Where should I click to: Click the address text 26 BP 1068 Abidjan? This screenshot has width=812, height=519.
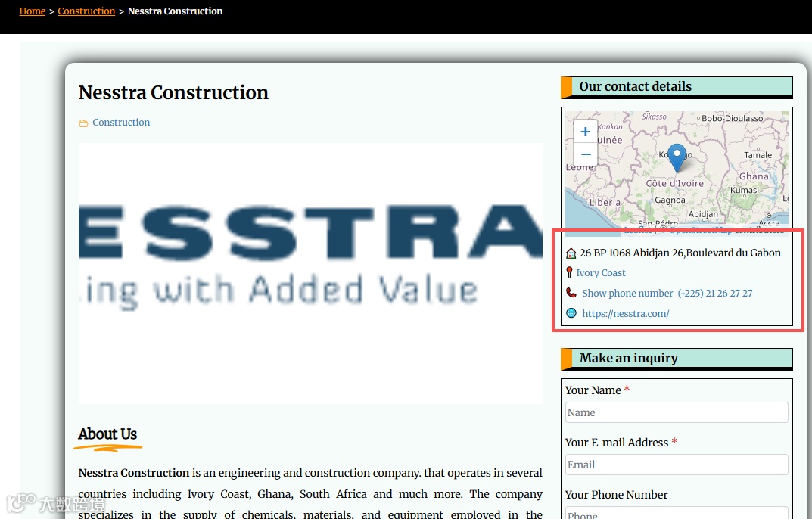tap(680, 253)
